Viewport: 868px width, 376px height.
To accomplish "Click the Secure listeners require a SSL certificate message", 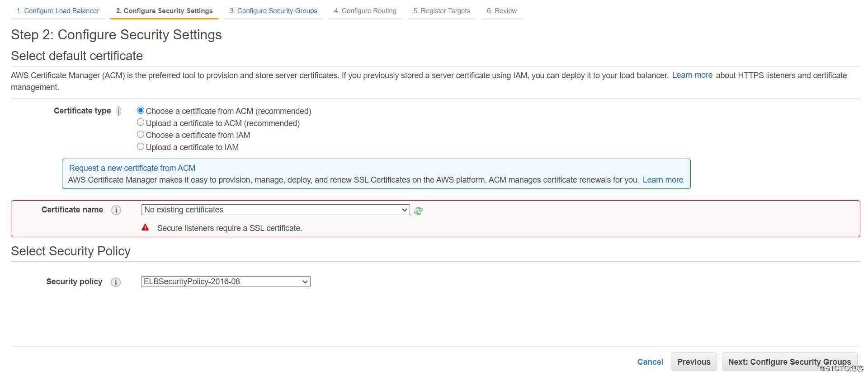I will (230, 228).
